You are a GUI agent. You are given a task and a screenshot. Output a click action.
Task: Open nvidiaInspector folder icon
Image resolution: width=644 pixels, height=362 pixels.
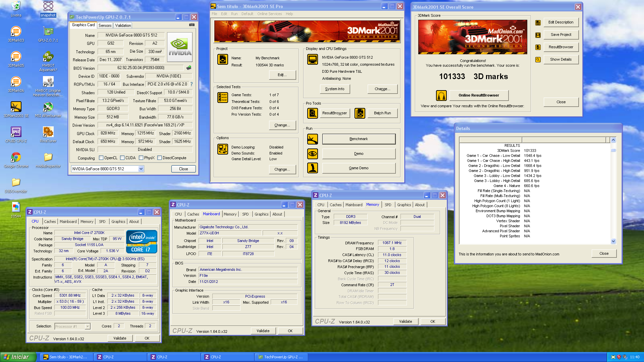[x=48, y=160]
